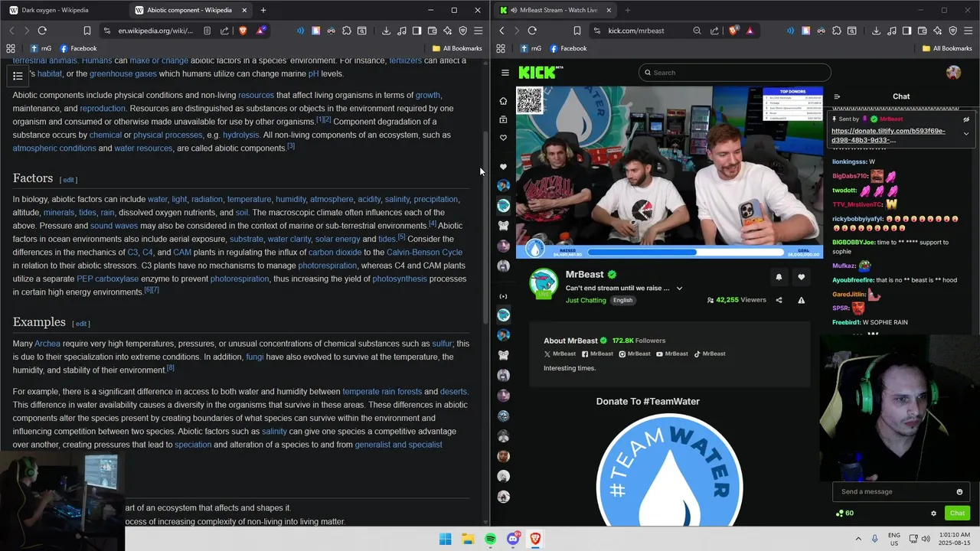This screenshot has height=551, width=980.
Task: Open the Kick hamburger sidebar menu
Action: (505, 73)
